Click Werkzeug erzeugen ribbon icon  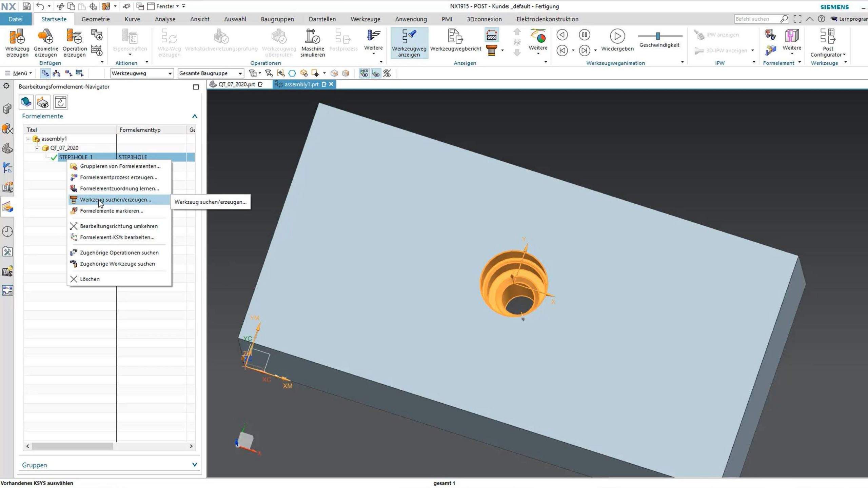pyautogui.click(x=17, y=43)
